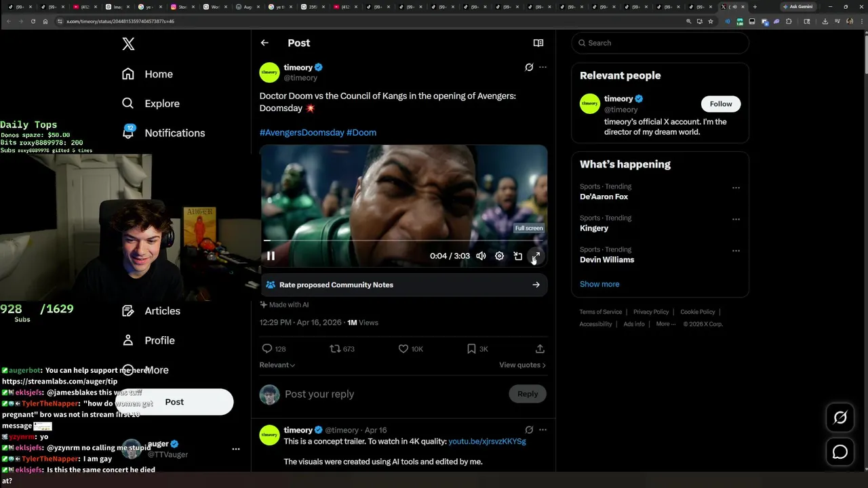The image size is (868, 488).
Task: Open the floating messages chat button
Action: click(x=840, y=451)
